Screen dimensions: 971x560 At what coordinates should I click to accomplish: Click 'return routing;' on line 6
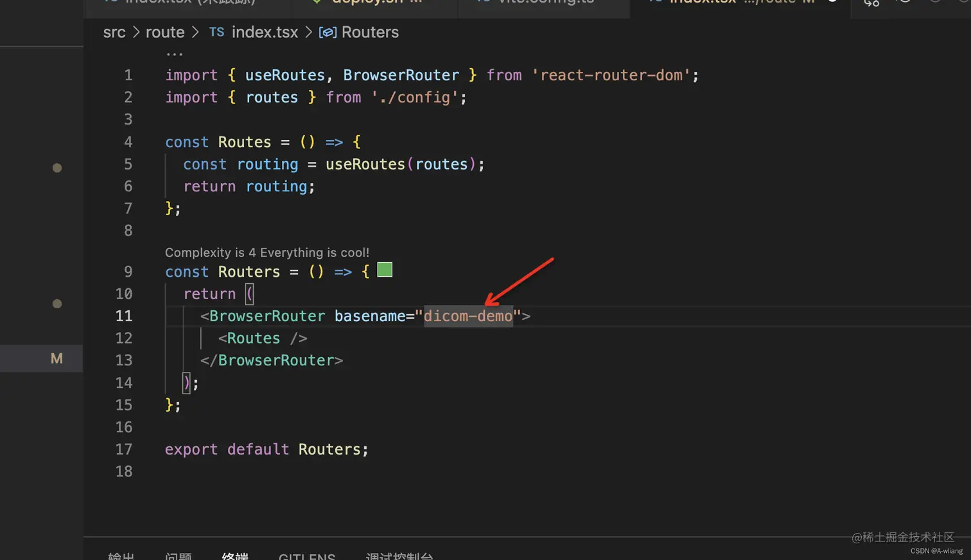[249, 186]
